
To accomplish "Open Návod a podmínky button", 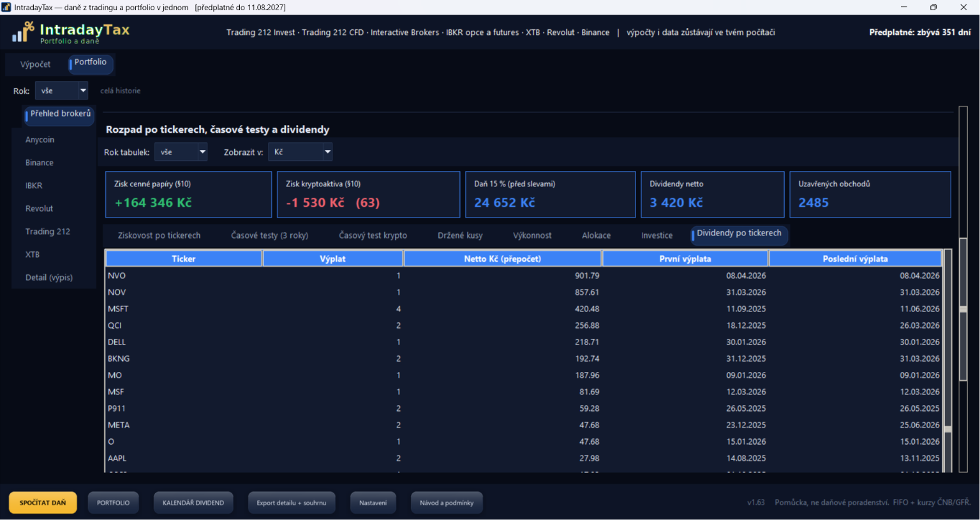I will pyautogui.click(x=447, y=503).
